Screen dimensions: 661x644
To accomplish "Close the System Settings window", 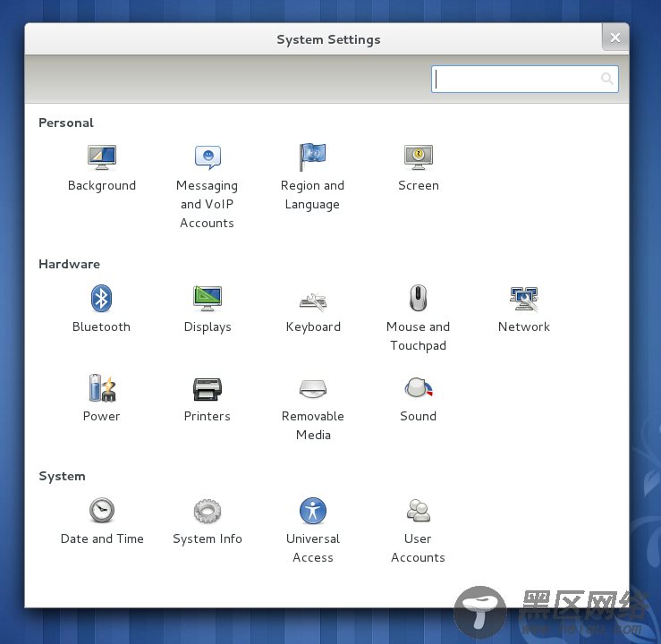I will [x=615, y=38].
